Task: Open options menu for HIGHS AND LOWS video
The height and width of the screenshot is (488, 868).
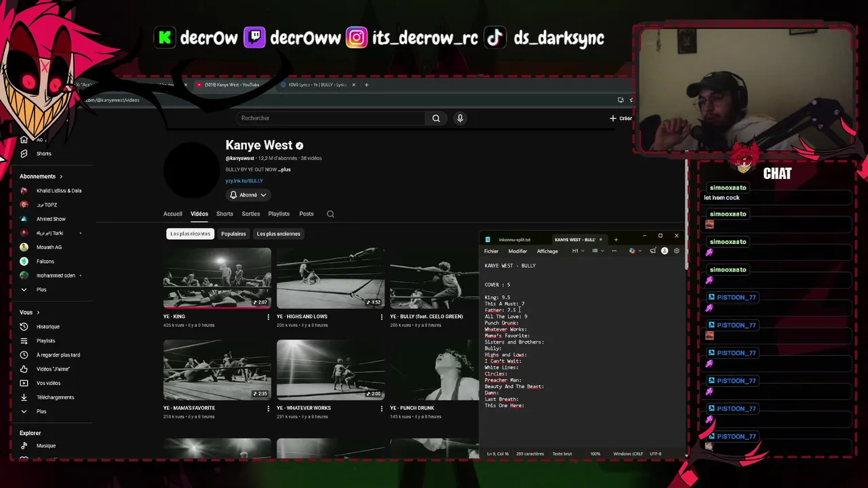Action: coord(381,317)
